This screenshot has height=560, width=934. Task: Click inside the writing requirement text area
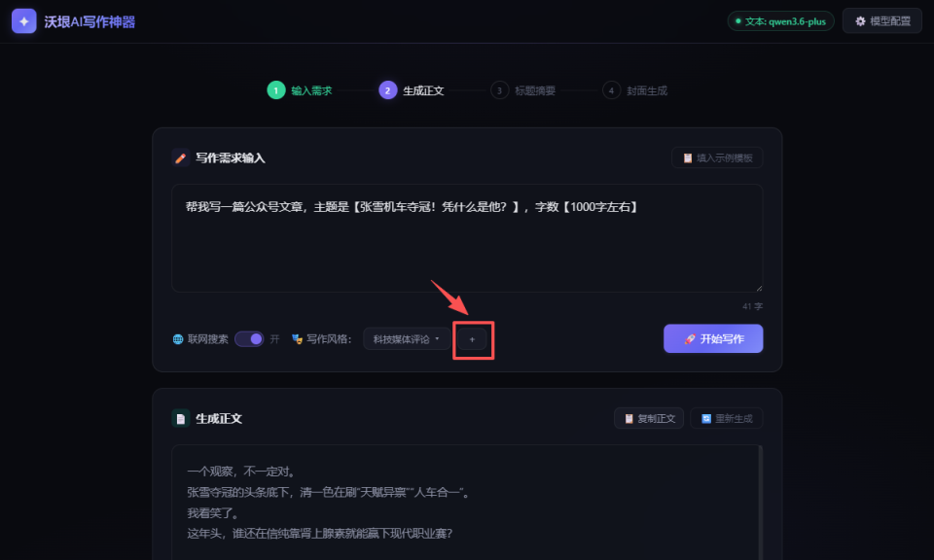[467, 238]
